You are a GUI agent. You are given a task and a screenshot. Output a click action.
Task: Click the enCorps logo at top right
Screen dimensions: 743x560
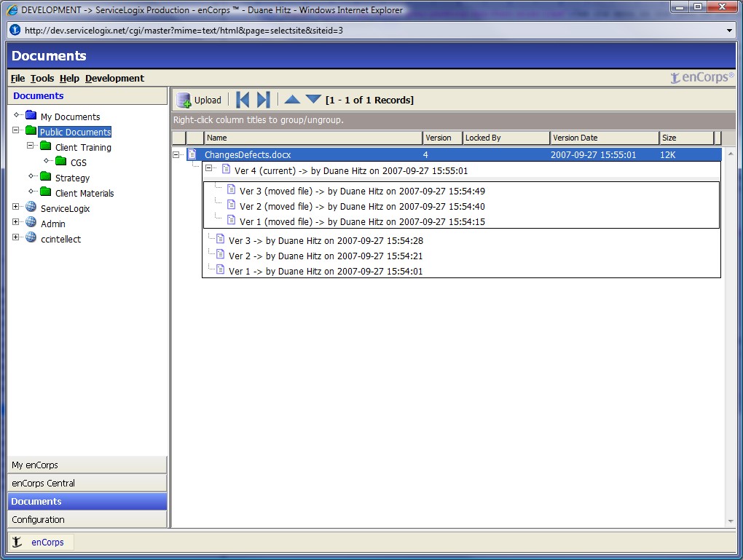702,77
